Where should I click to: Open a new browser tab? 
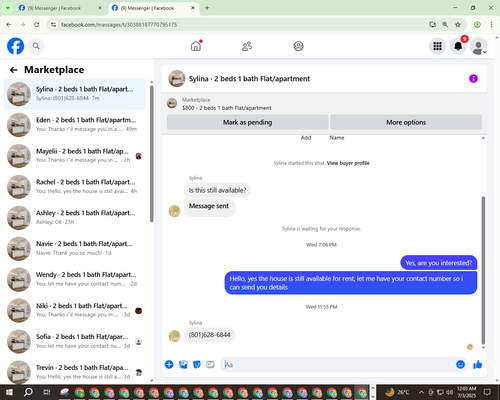pos(207,8)
